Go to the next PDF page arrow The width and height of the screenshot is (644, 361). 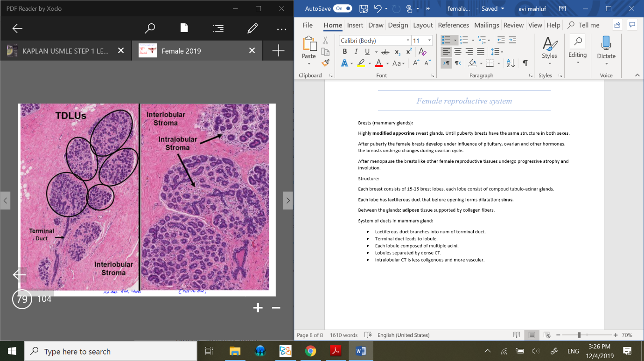tap(288, 201)
